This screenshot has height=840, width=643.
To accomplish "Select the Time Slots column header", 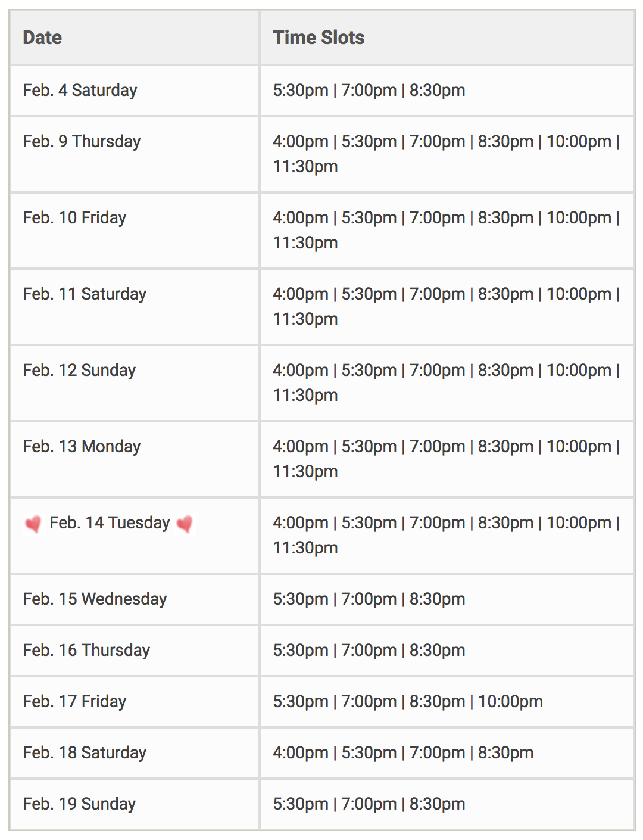I will [x=319, y=38].
